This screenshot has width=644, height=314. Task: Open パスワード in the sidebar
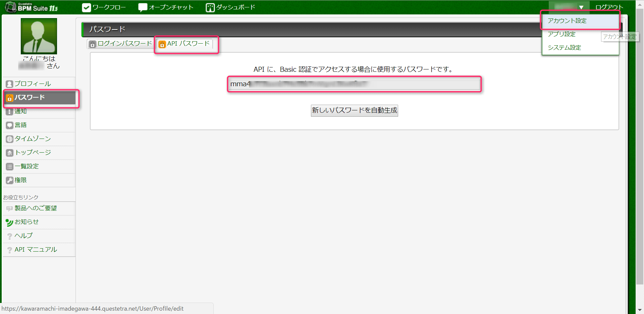click(x=40, y=98)
